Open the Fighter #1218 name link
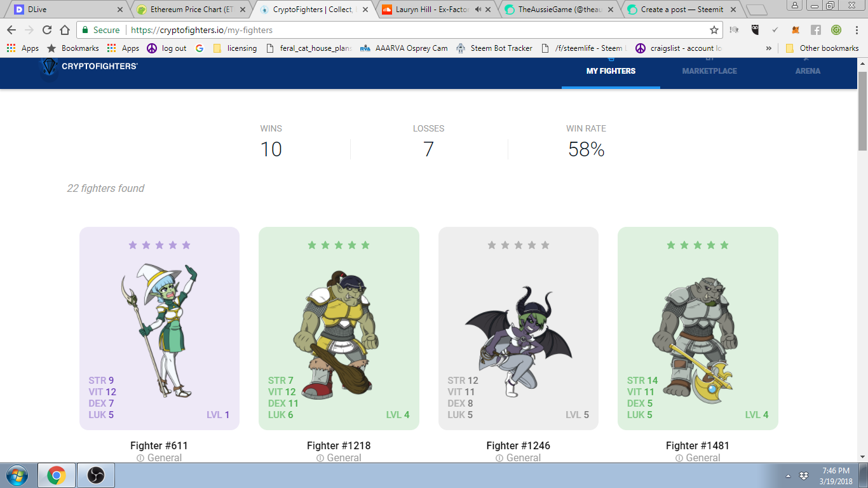 [339, 445]
